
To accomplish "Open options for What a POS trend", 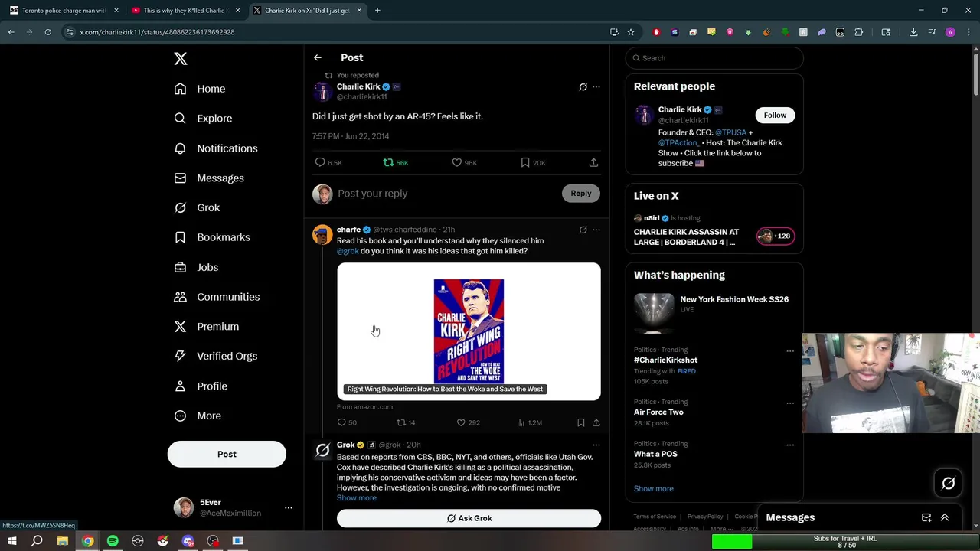I will click(790, 445).
